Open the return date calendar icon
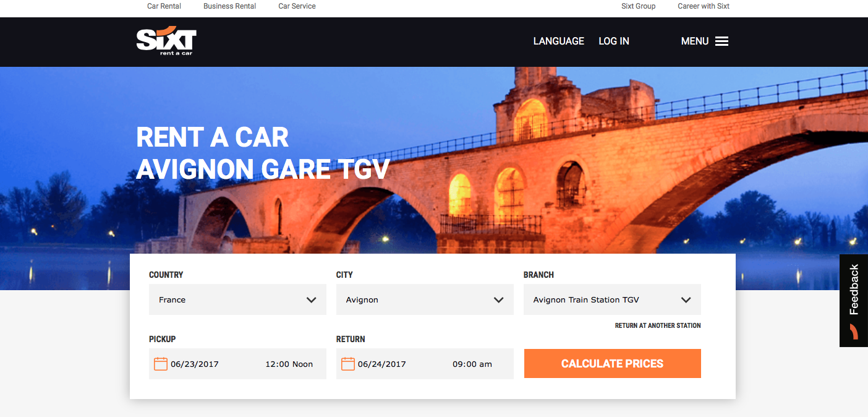The height and width of the screenshot is (417, 868). [x=348, y=364]
